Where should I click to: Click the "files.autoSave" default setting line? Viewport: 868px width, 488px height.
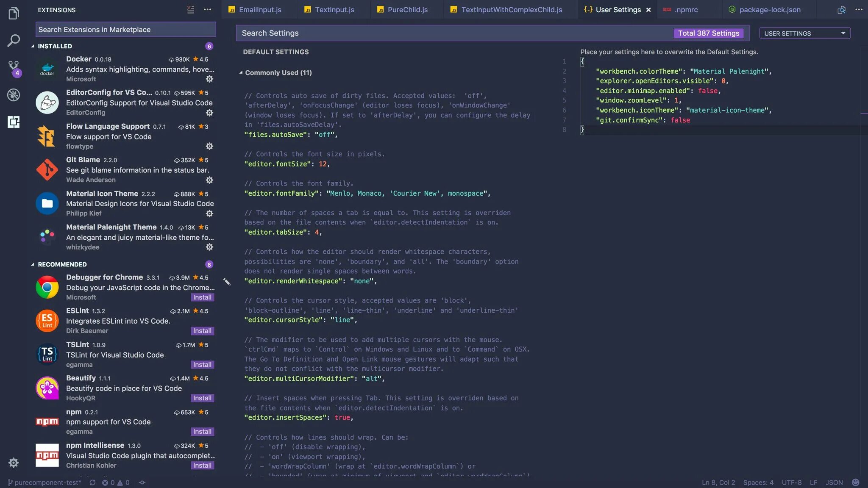(x=291, y=135)
